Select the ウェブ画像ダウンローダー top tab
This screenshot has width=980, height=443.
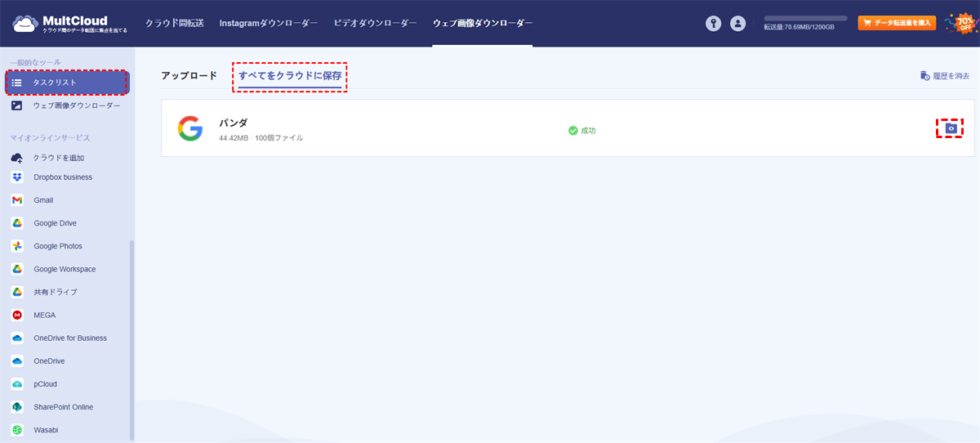point(483,24)
